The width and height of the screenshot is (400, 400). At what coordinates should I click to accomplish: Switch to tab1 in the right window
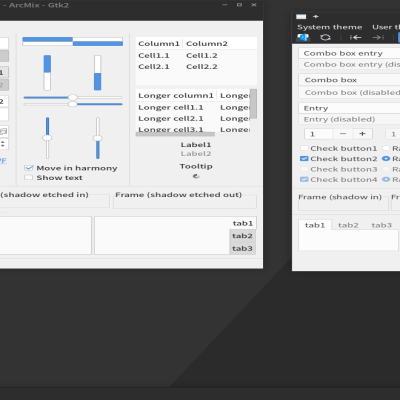click(x=315, y=225)
